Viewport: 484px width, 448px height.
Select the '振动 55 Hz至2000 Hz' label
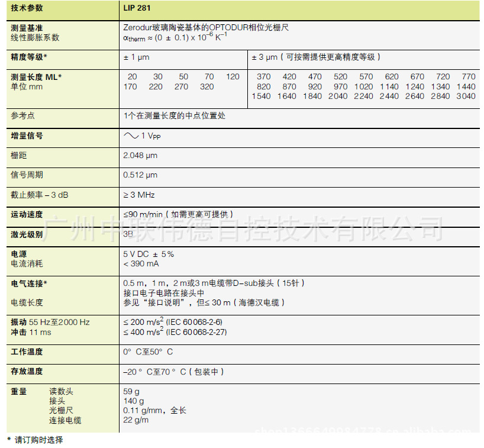coord(50,323)
